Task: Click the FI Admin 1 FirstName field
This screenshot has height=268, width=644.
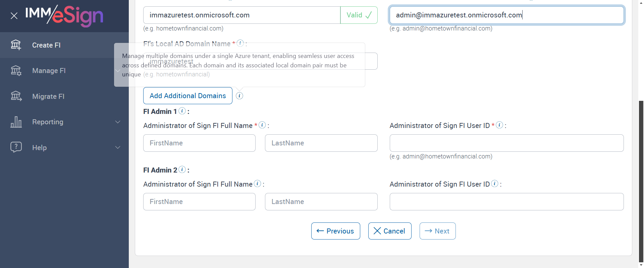Action: pos(199,143)
